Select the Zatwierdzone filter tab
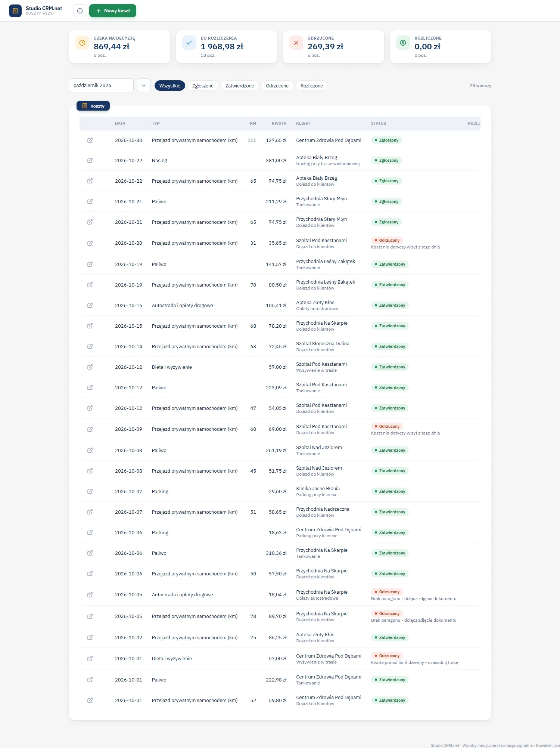This screenshot has height=748, width=560. click(240, 86)
